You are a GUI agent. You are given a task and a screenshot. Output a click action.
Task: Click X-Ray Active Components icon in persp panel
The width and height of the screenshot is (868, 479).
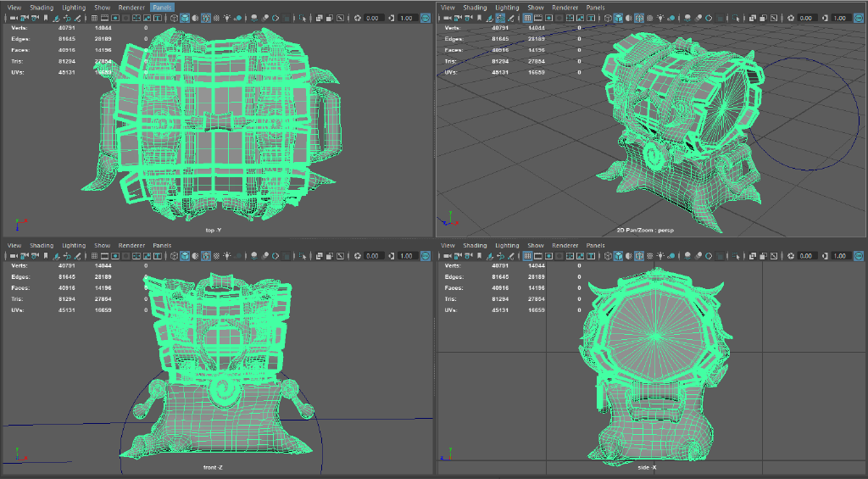(763, 18)
